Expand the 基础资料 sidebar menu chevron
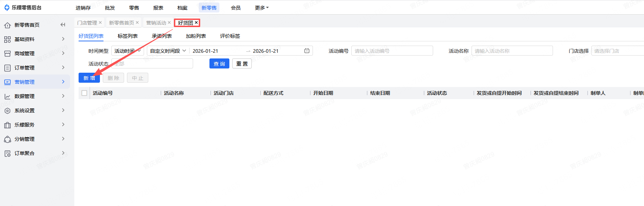 click(63, 39)
